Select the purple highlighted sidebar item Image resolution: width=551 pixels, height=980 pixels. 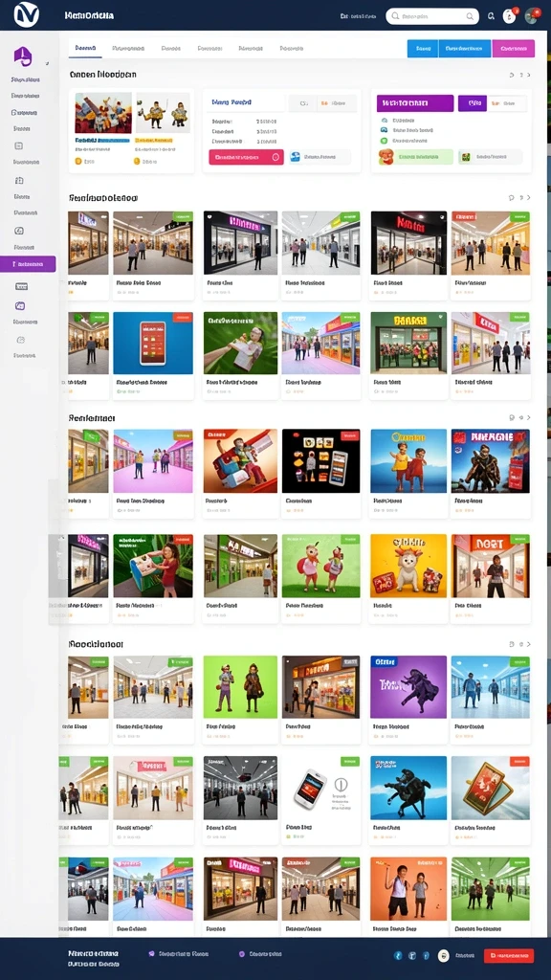click(28, 264)
